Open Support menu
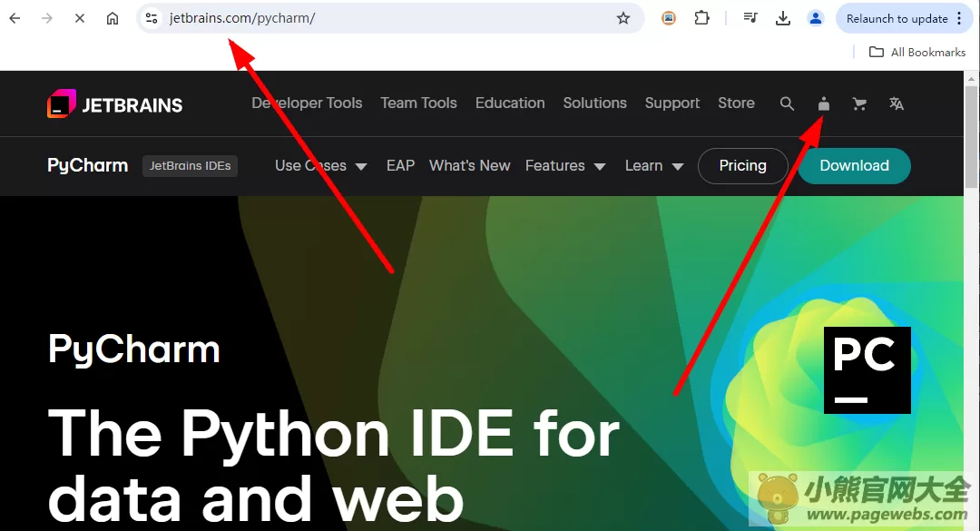 pos(672,103)
